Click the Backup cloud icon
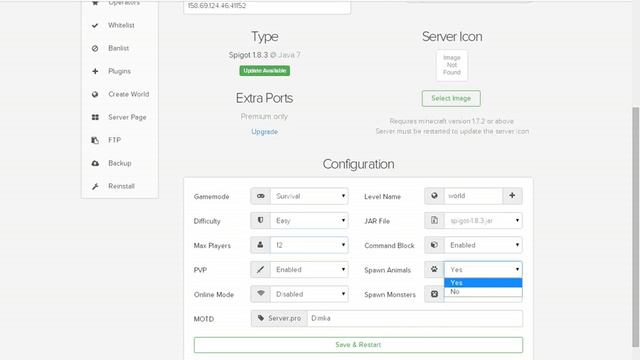 (95, 163)
